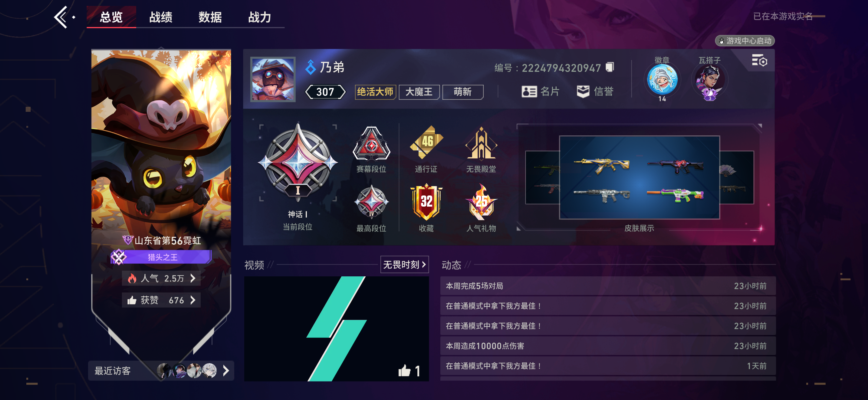Like the video with thumbs-up

point(404,371)
